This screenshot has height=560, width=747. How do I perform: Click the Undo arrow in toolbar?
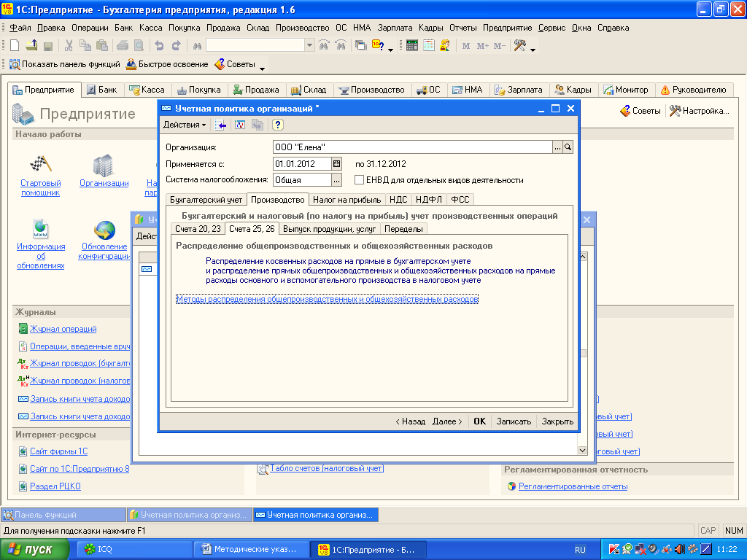pos(159,46)
